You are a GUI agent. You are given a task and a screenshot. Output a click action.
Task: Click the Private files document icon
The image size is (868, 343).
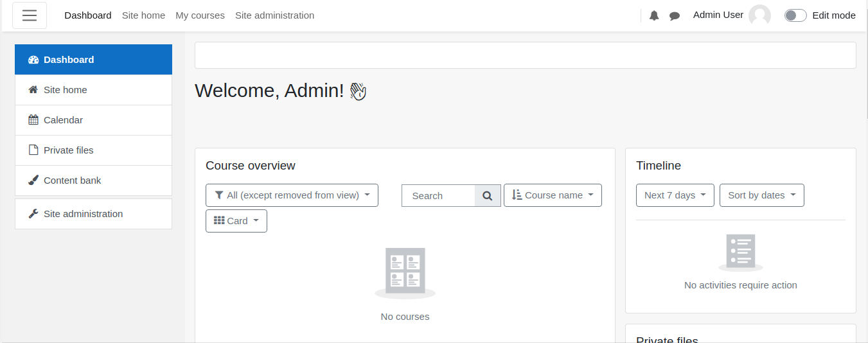[x=33, y=150]
